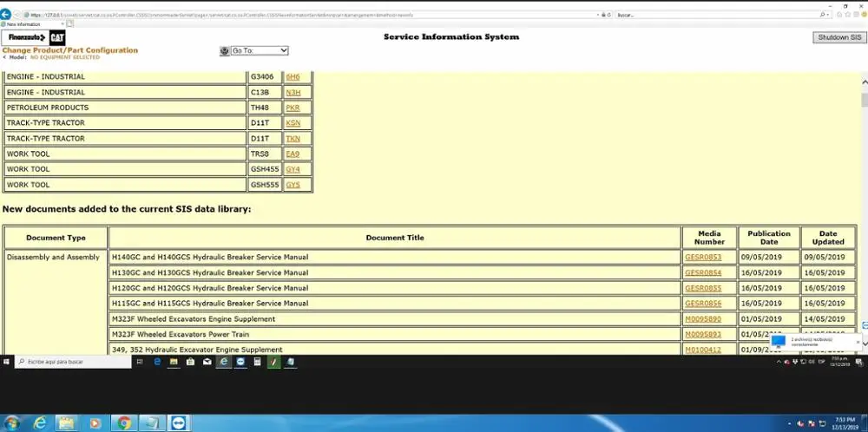This screenshot has width=868, height=432.
Task: Click the Document Type column header
Action: coord(56,238)
